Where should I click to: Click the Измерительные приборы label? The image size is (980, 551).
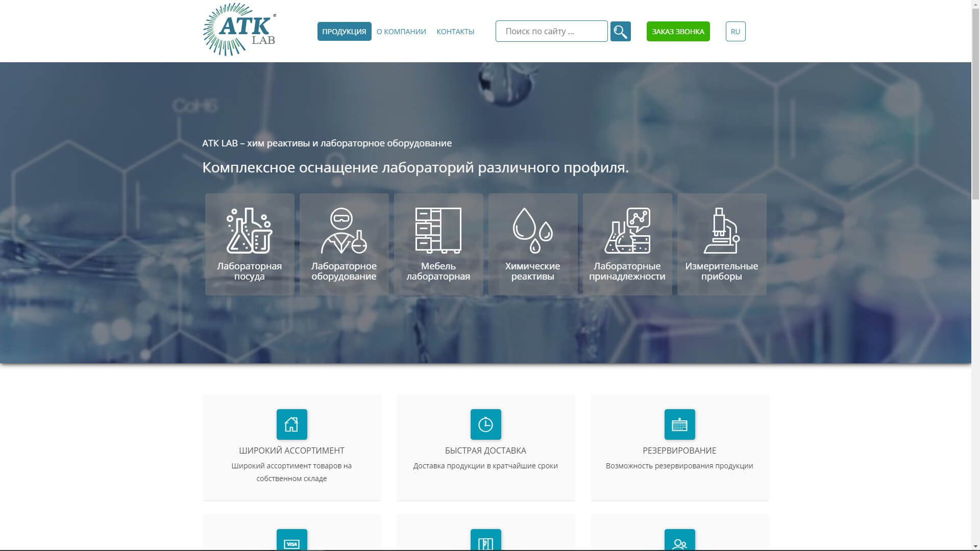click(722, 271)
